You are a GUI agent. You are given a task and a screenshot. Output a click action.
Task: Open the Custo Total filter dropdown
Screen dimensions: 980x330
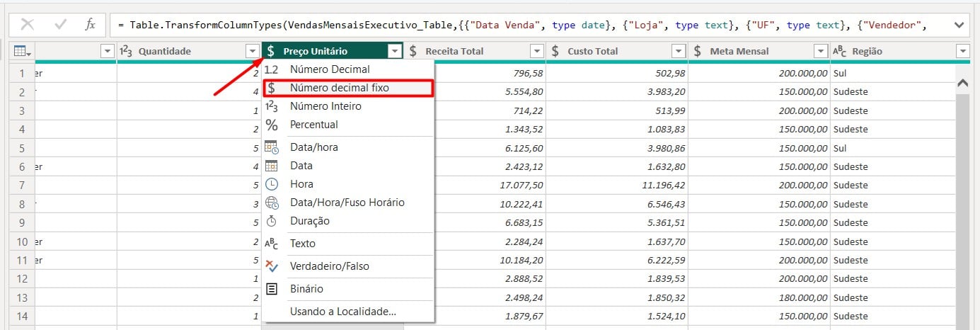[x=679, y=51]
